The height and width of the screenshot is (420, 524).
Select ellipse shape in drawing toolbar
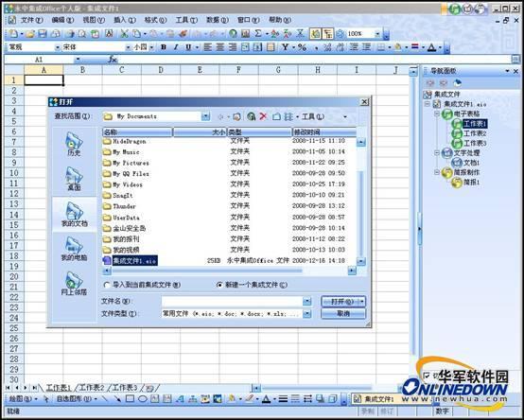pyautogui.click(x=143, y=398)
